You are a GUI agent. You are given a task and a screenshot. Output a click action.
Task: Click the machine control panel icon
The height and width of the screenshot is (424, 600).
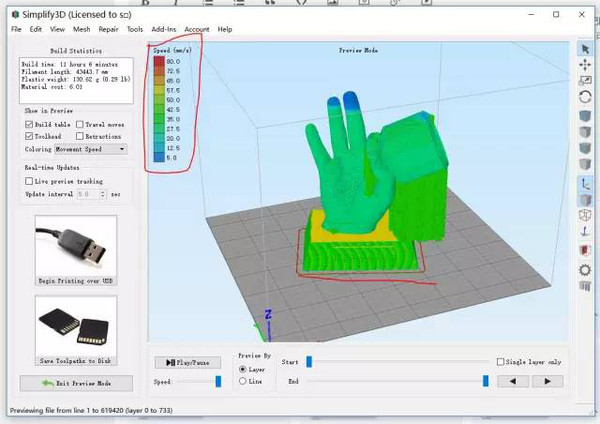(x=585, y=287)
